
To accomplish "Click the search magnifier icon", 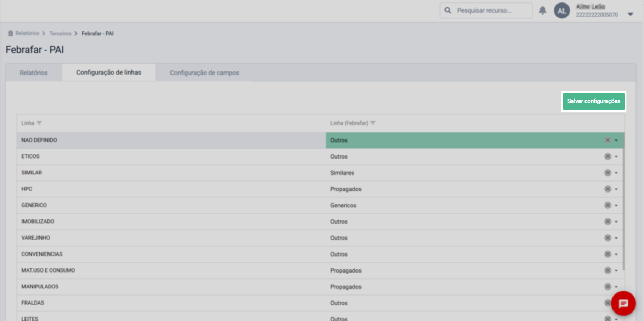I will point(448,11).
